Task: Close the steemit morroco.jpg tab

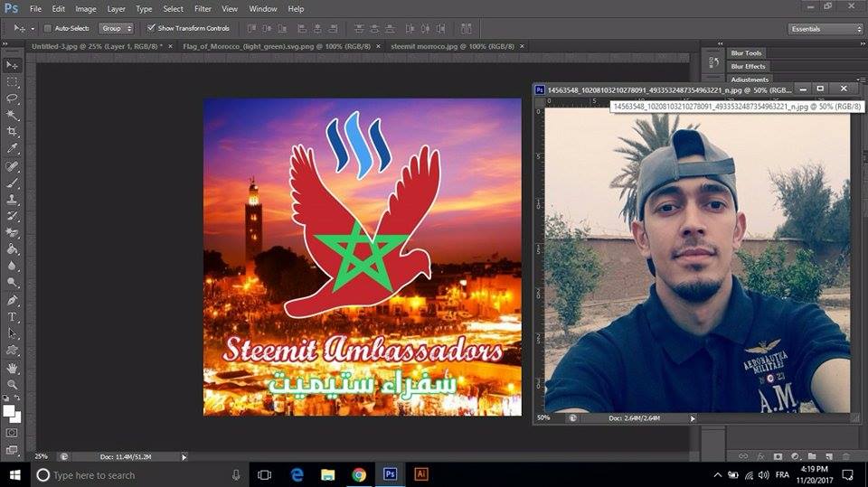Action: pos(522,46)
